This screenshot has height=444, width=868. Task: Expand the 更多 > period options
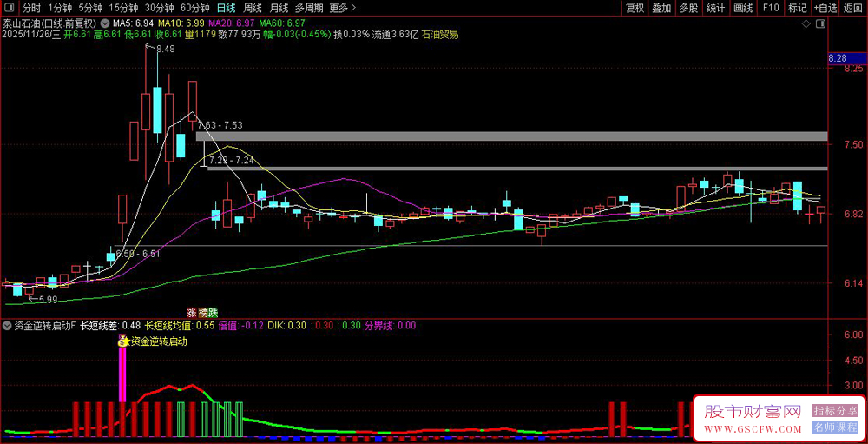[x=343, y=8]
